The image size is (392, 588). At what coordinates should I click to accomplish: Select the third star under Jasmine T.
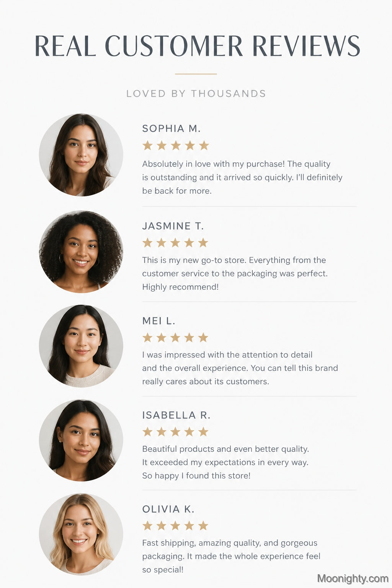tap(175, 243)
